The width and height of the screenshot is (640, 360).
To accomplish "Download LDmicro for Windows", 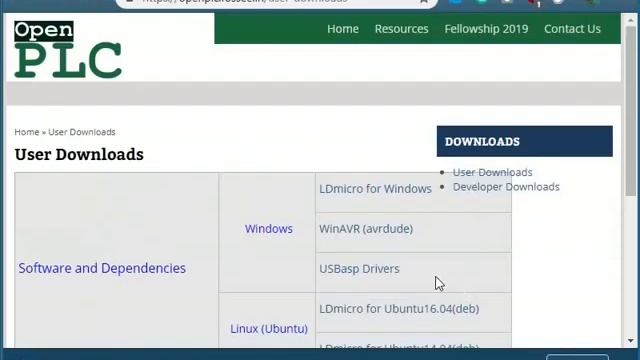I will tap(375, 189).
